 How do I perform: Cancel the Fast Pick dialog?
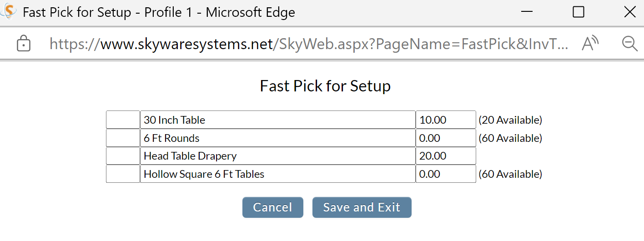tap(272, 207)
